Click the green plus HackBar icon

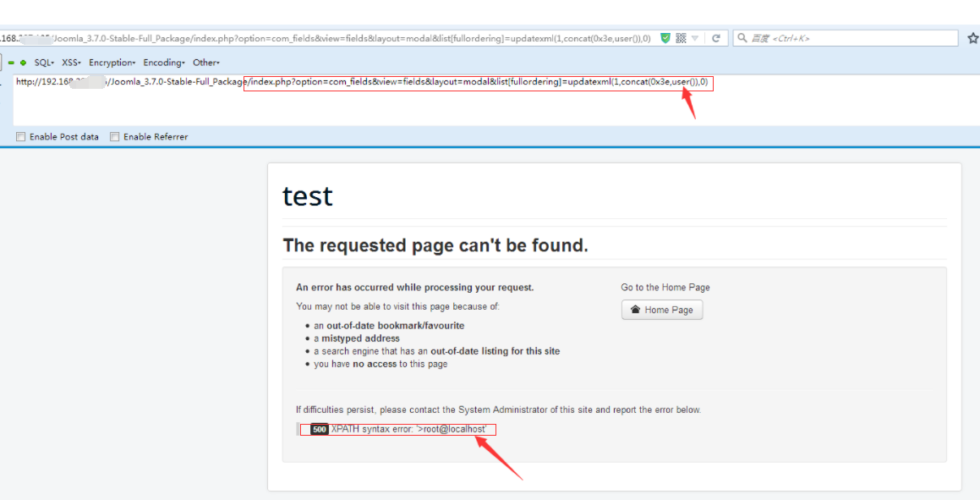click(23, 63)
